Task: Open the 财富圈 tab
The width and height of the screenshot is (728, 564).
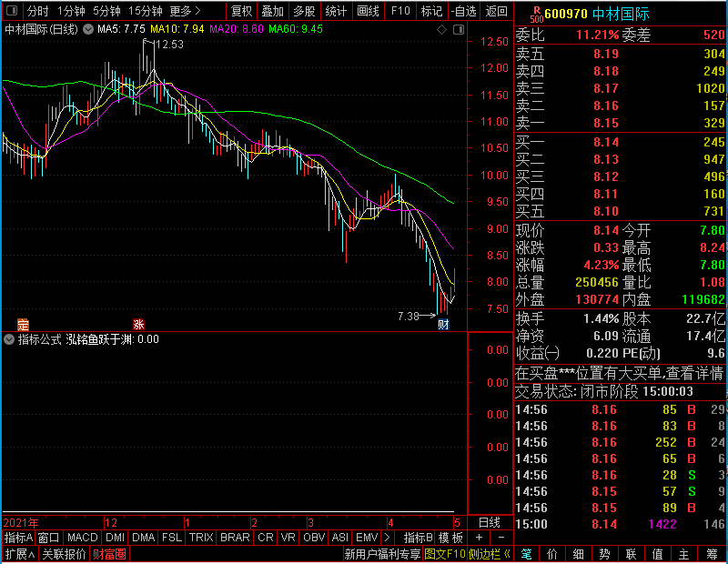Action: [109, 554]
